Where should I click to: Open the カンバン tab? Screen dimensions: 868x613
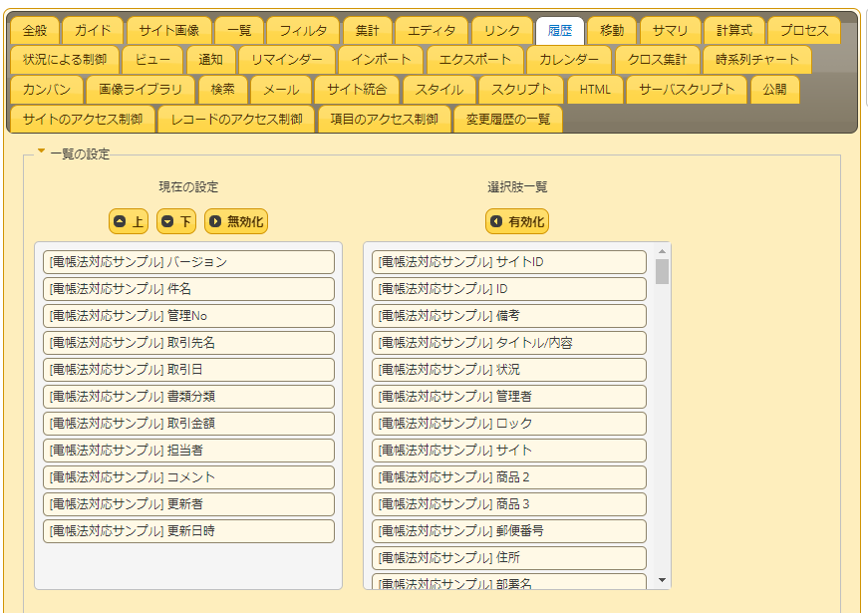(x=47, y=90)
